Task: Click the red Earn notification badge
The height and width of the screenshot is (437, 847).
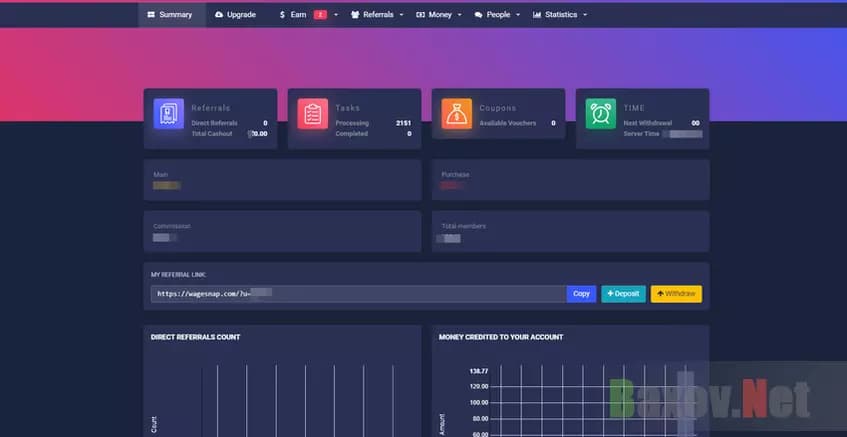Action: [x=320, y=15]
